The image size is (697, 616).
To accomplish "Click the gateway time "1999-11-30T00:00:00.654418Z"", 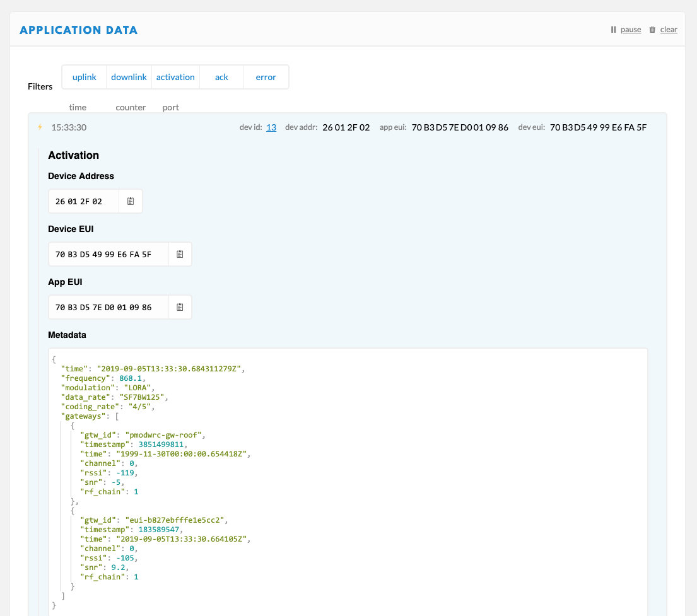I will pyautogui.click(x=182, y=454).
